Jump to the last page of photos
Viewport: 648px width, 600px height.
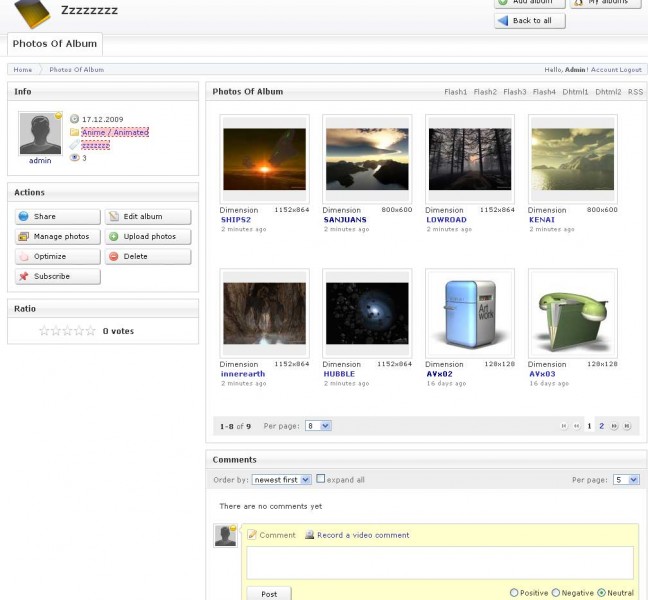627,426
